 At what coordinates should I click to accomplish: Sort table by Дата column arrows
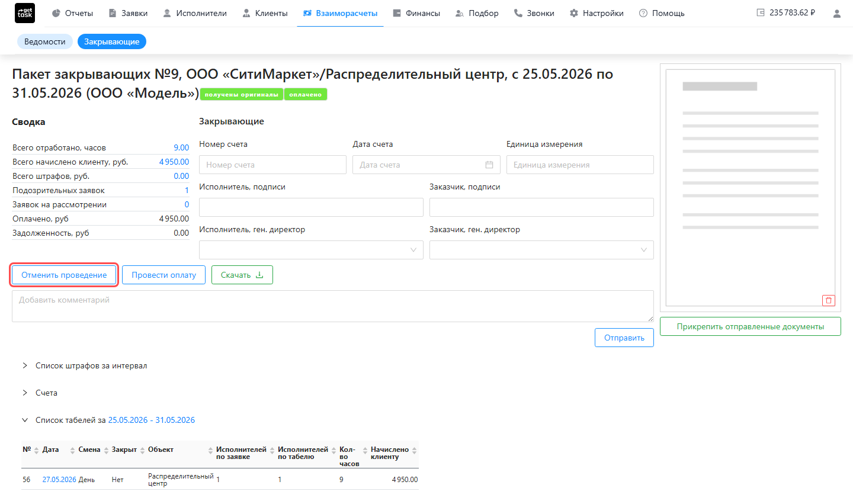click(73, 450)
